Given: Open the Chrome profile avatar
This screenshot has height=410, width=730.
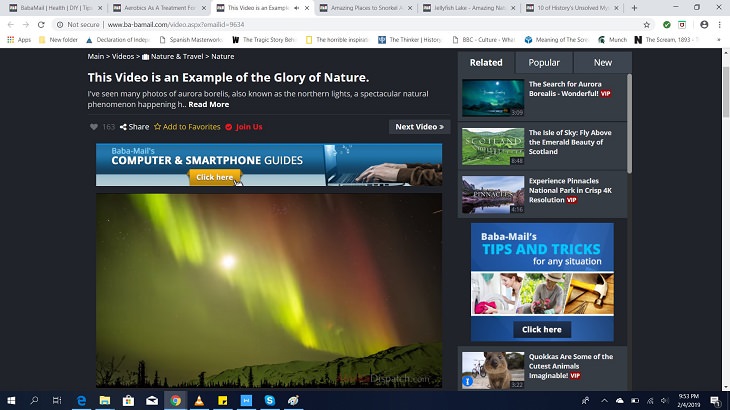Looking at the screenshot, I should (704, 25).
